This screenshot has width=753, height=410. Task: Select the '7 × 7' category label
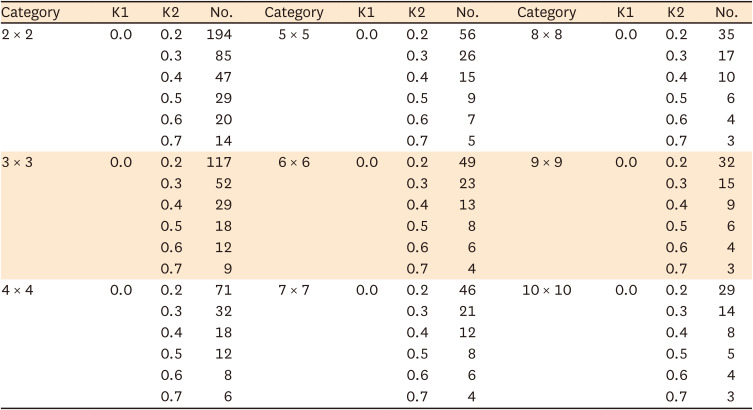[291, 289]
